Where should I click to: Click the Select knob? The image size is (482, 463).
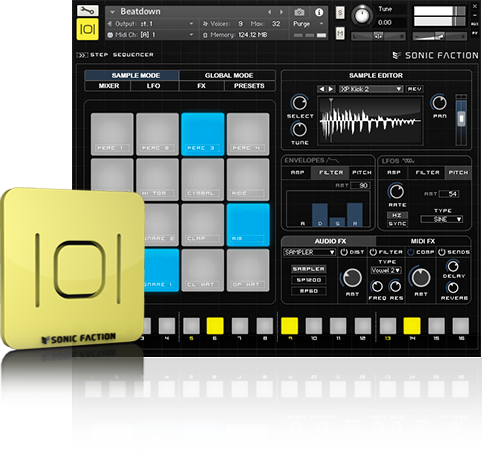click(x=299, y=103)
